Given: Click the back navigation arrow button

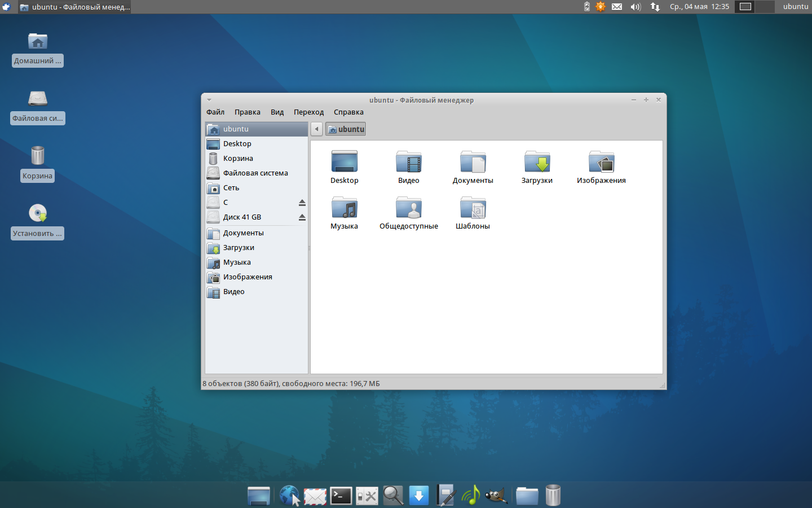Looking at the screenshot, I should point(317,129).
